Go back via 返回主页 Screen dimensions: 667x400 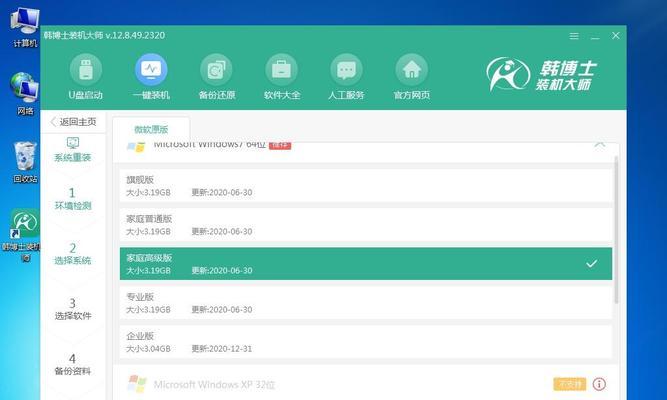click(x=73, y=122)
